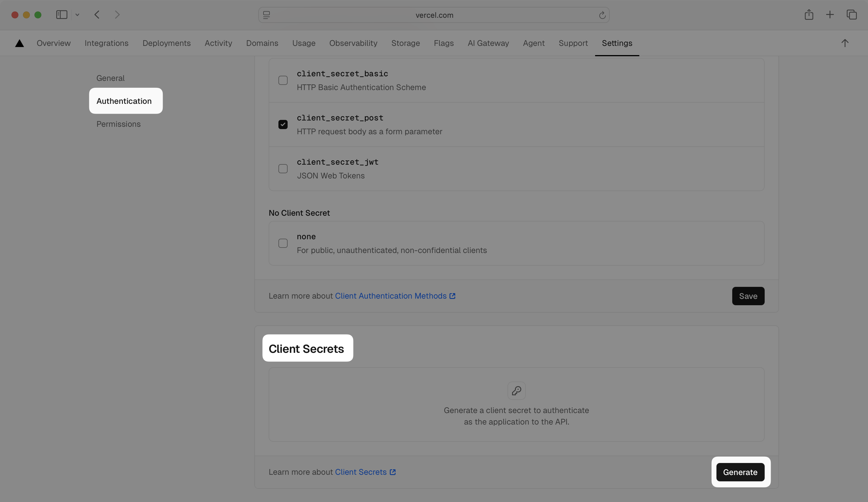Click the key icon in Client Secrets
This screenshot has width=868, height=502.
[x=516, y=390]
